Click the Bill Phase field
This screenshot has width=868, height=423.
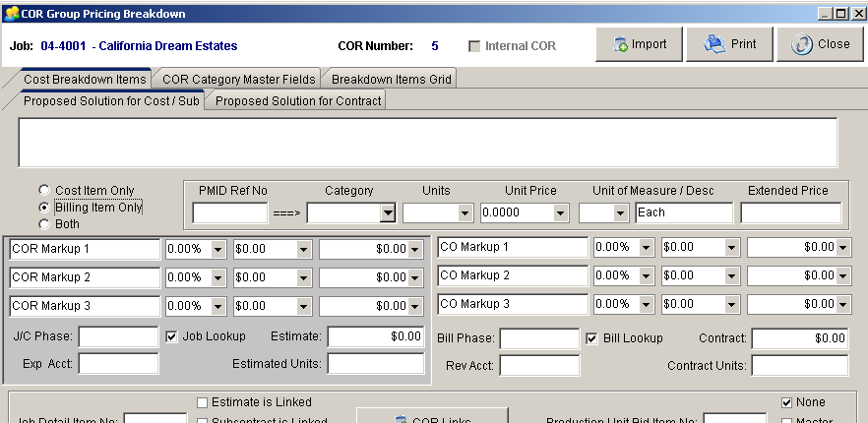[x=539, y=338]
